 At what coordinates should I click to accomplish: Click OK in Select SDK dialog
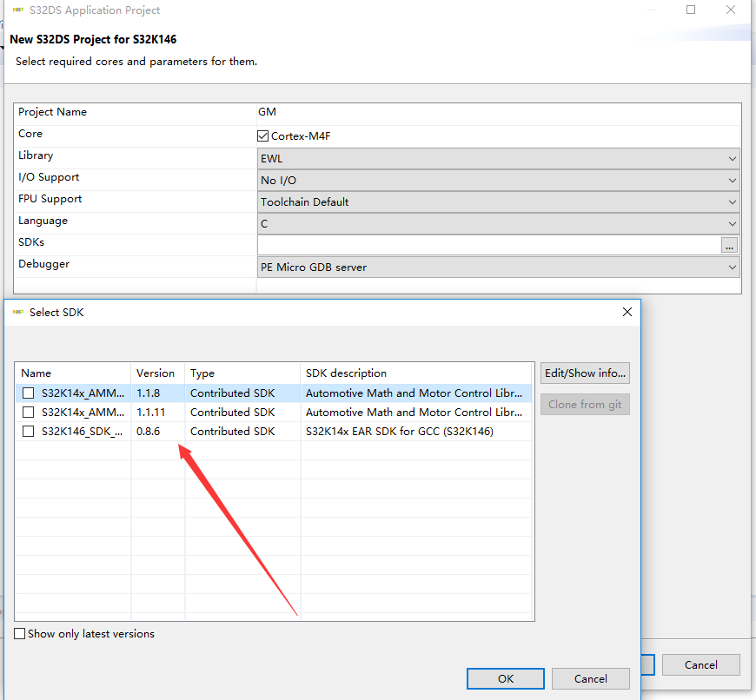[505, 678]
